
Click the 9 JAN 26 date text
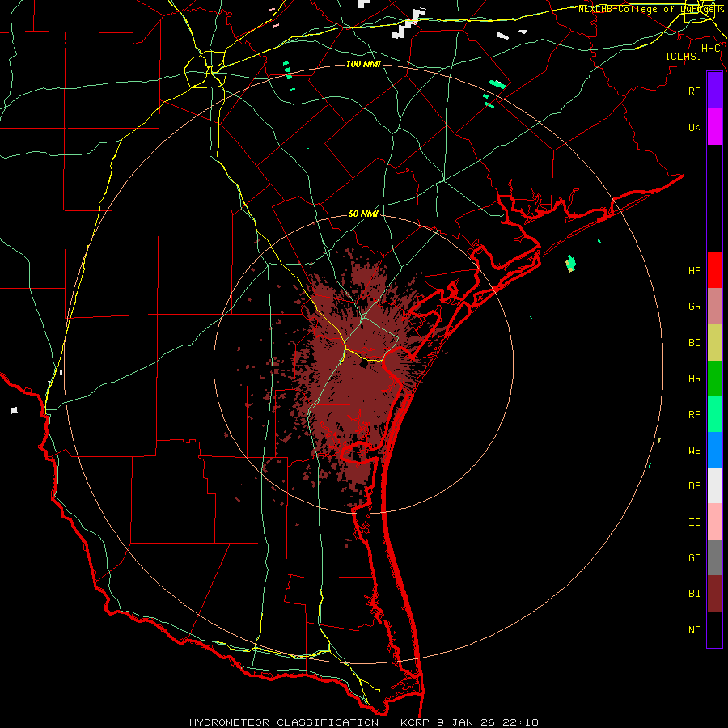465,722
